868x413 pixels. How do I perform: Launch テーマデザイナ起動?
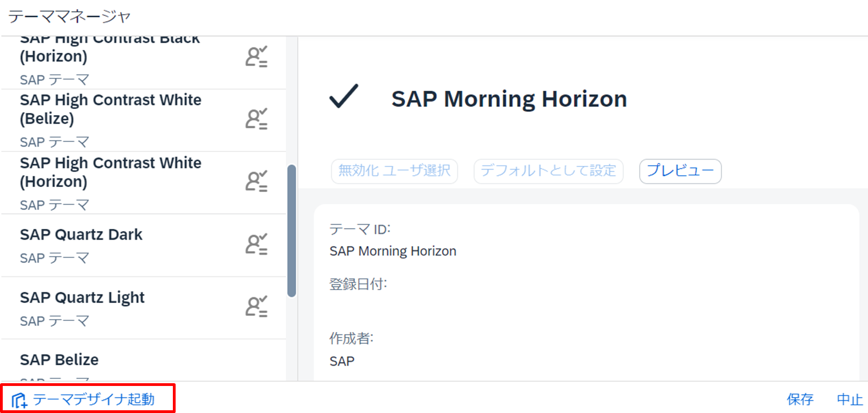pos(93,398)
